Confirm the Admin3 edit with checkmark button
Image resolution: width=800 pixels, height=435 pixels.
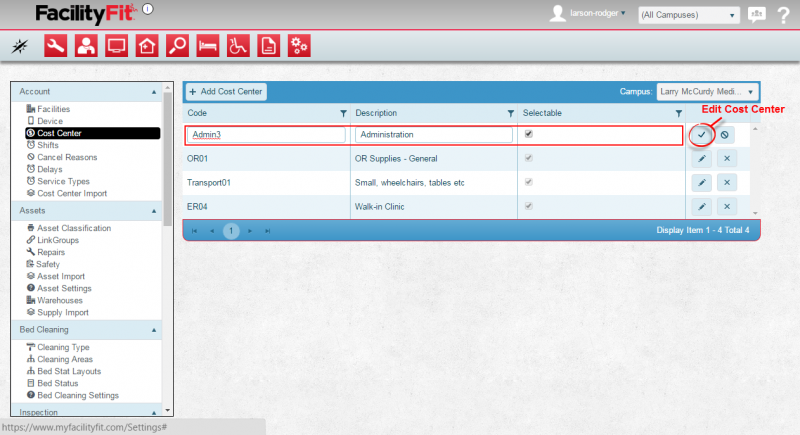tap(702, 135)
